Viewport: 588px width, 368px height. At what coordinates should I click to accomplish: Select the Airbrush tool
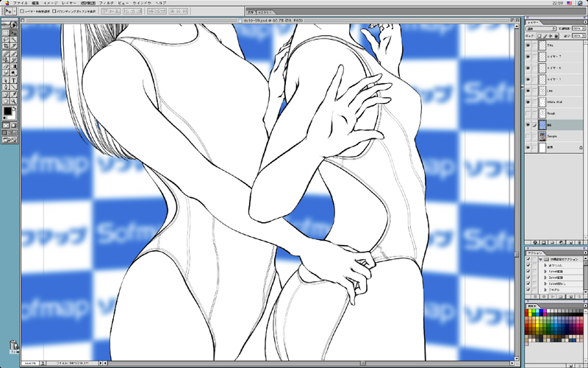point(6,53)
